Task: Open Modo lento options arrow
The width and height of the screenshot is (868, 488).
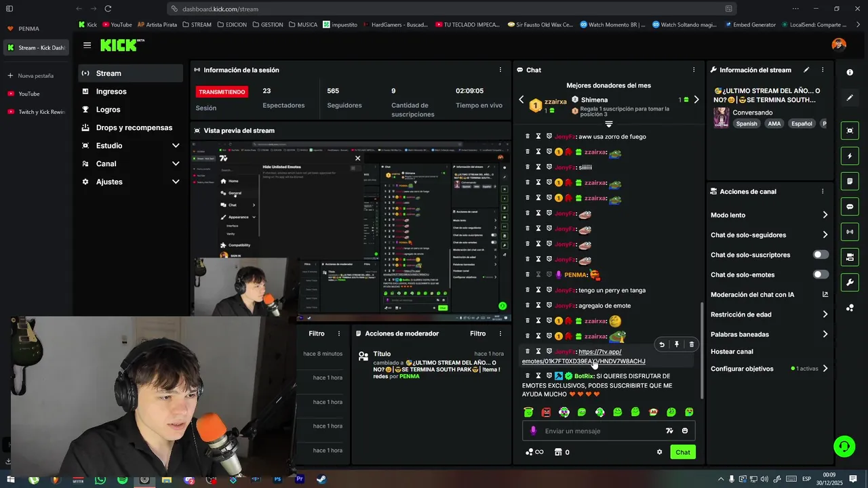Action: tap(825, 215)
